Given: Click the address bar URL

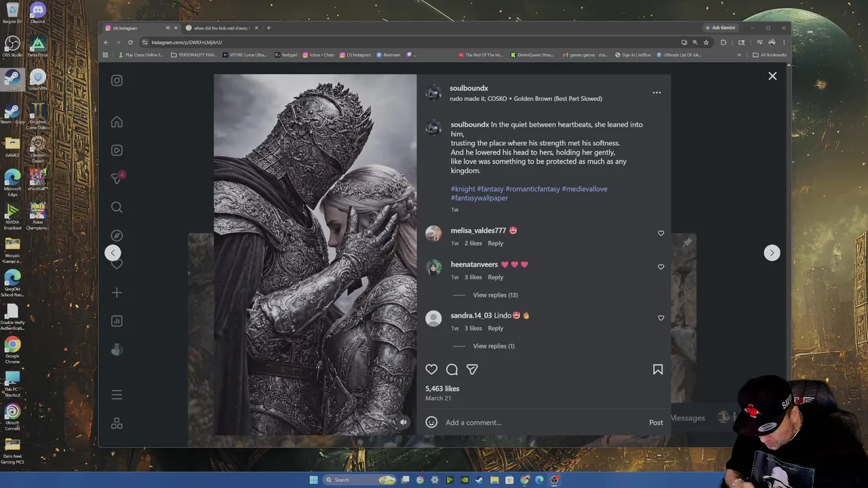Looking at the screenshot, I should [x=186, y=42].
